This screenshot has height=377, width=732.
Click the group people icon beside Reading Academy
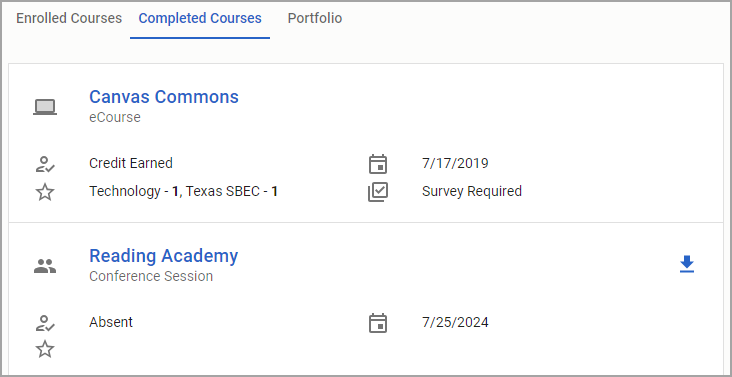(x=45, y=266)
